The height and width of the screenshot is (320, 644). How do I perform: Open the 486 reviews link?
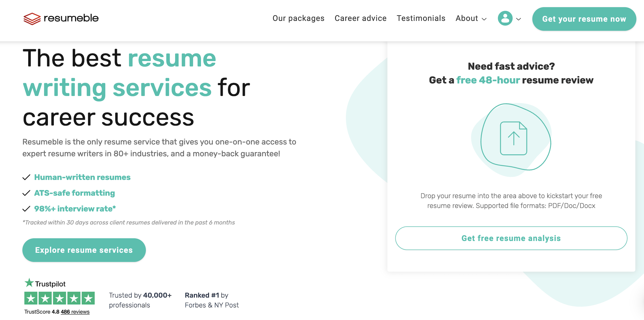click(x=75, y=312)
